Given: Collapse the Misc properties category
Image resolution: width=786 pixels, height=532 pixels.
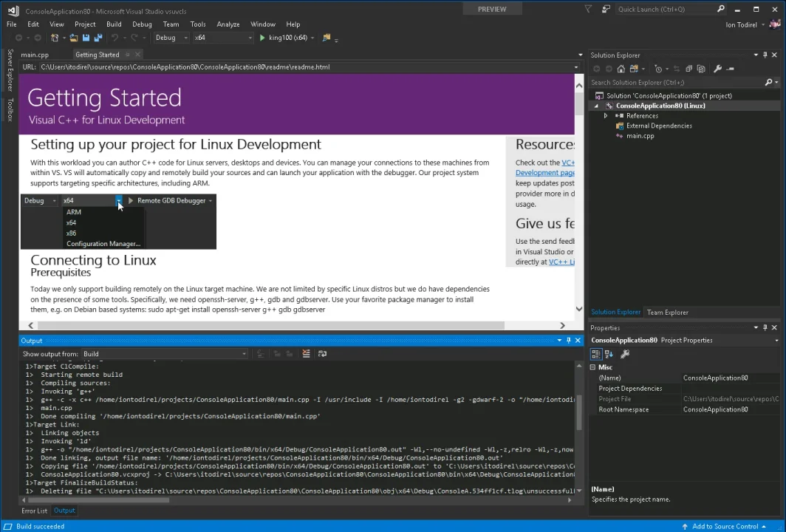Looking at the screenshot, I should (x=592, y=367).
